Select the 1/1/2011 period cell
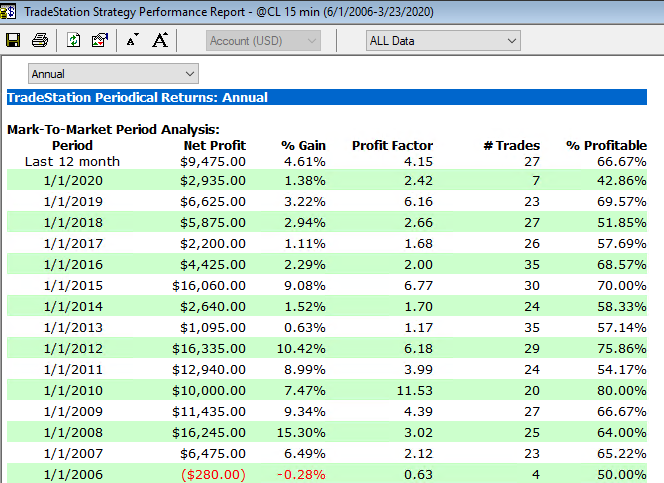This screenshot has height=483, width=664. click(x=73, y=370)
